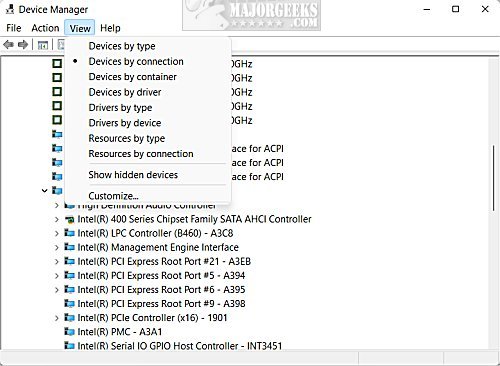Click the PCI Express Root Port #5 icon
500x366 pixels.
(x=69, y=275)
